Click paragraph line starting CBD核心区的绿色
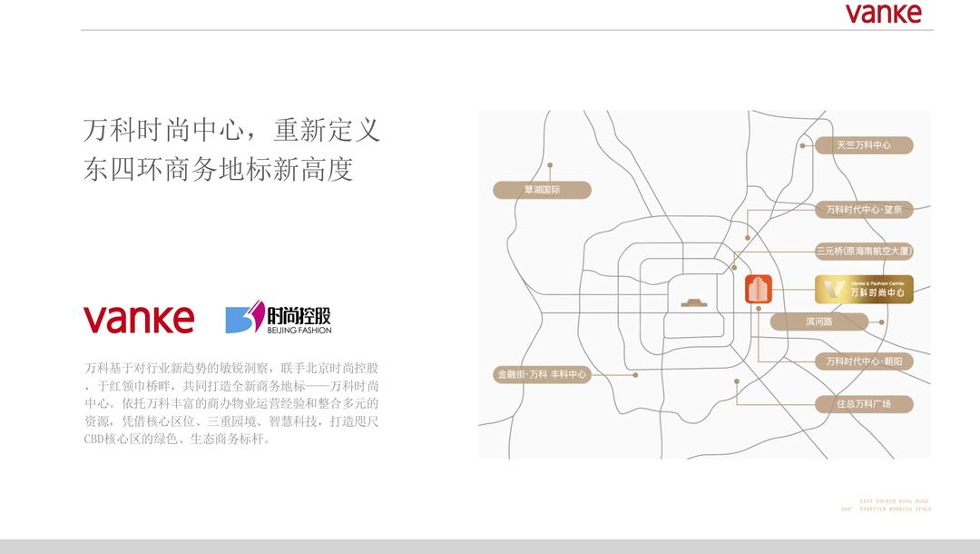 point(178,439)
